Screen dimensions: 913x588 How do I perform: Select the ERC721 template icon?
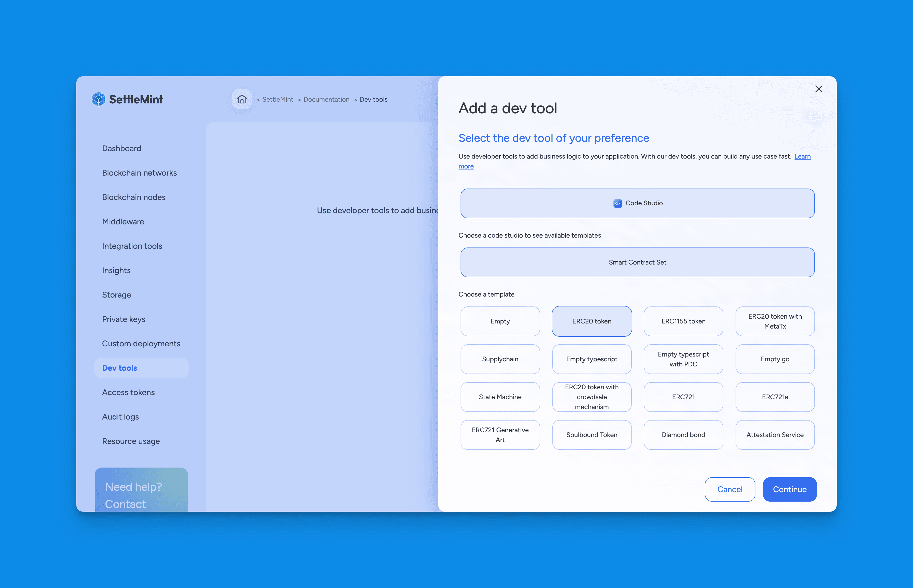click(683, 396)
